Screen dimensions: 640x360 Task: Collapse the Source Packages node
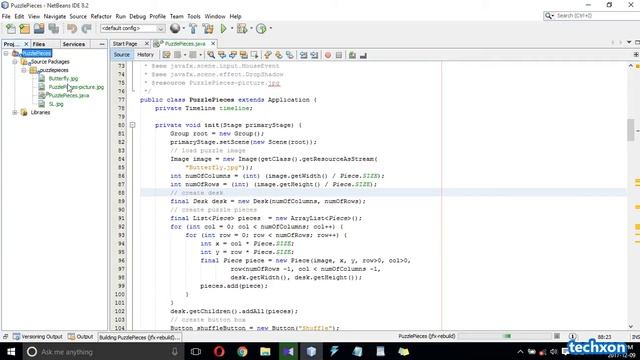pos(15,62)
